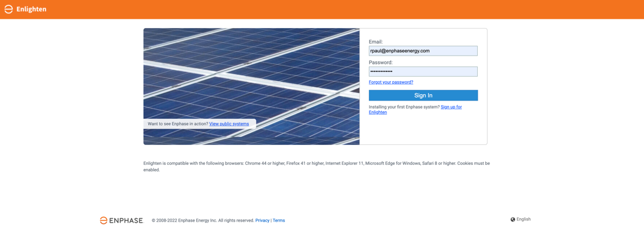Open the Forgot your password link
644x252 pixels.
coord(390,82)
